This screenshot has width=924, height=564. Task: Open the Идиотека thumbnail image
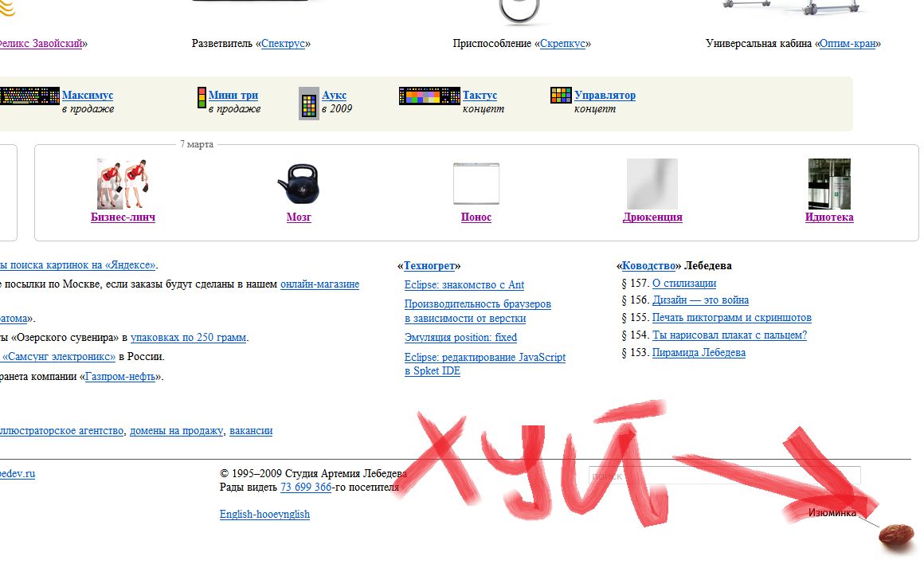pos(829,183)
